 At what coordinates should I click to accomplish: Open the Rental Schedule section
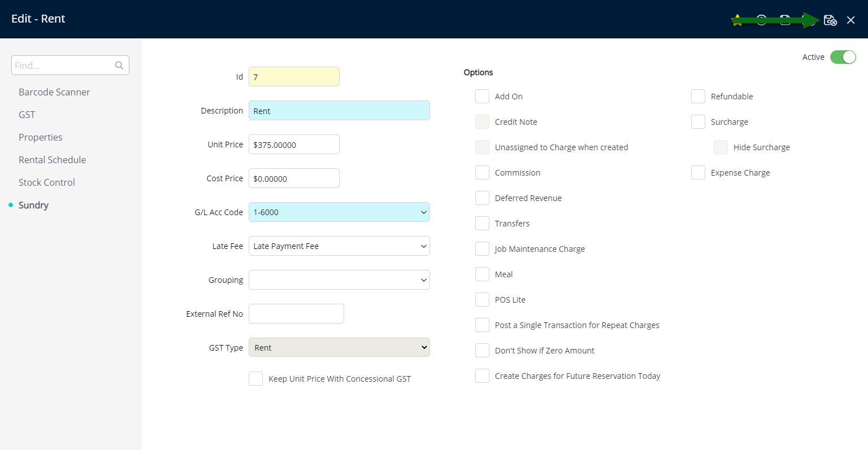53,160
